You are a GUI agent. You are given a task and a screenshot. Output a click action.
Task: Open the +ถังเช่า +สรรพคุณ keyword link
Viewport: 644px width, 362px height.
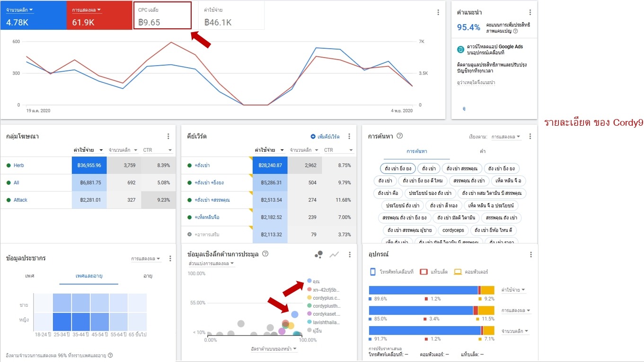point(212,200)
